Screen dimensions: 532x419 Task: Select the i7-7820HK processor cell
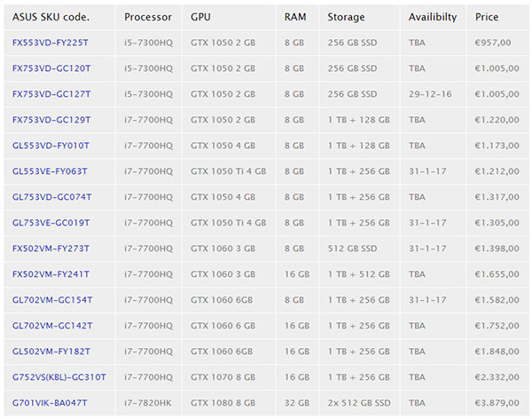147,403
